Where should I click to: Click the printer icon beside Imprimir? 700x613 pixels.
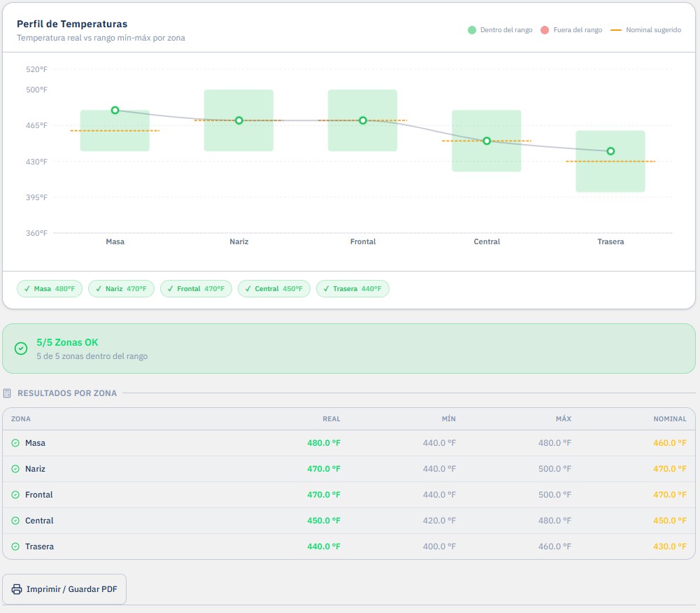(x=17, y=589)
